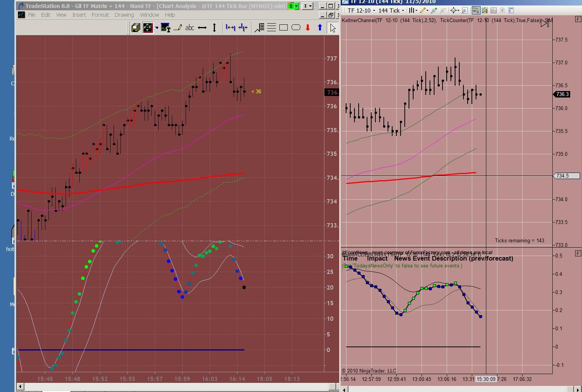
Task: Select the text 'abc' drawing tool
Action: coord(189,27)
